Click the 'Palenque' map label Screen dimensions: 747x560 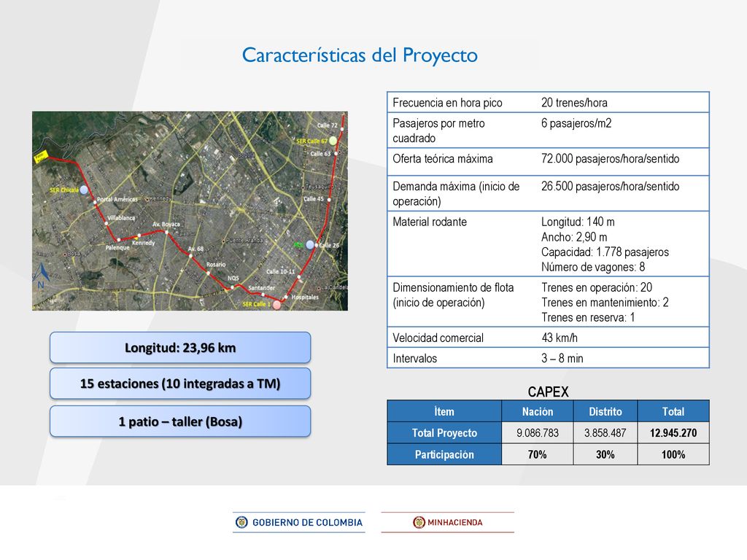pyautogui.click(x=117, y=248)
